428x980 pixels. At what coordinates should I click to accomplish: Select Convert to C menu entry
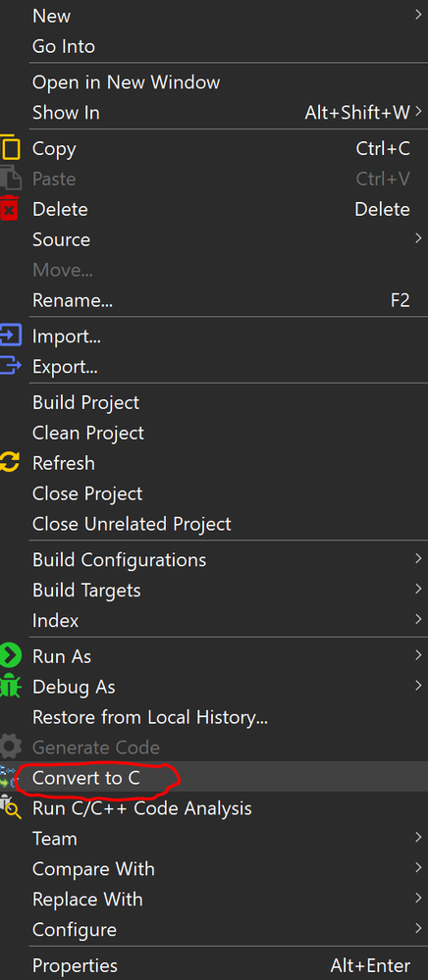click(x=214, y=778)
